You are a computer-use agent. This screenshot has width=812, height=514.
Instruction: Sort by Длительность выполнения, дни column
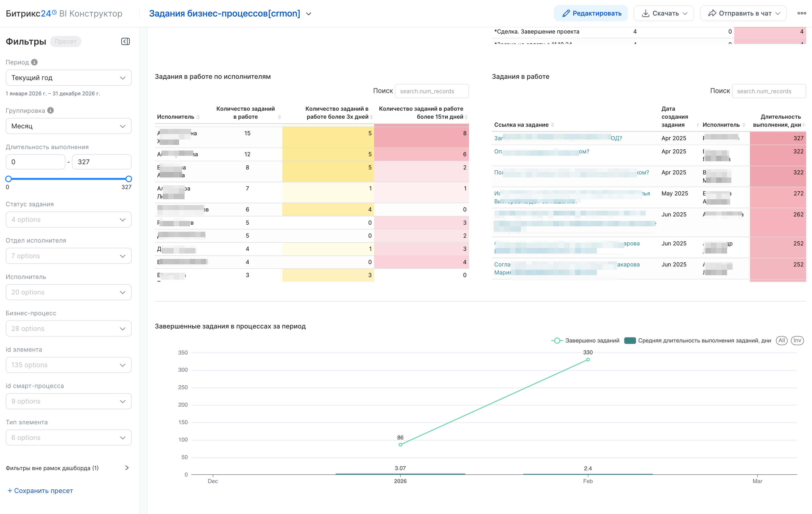[804, 125]
